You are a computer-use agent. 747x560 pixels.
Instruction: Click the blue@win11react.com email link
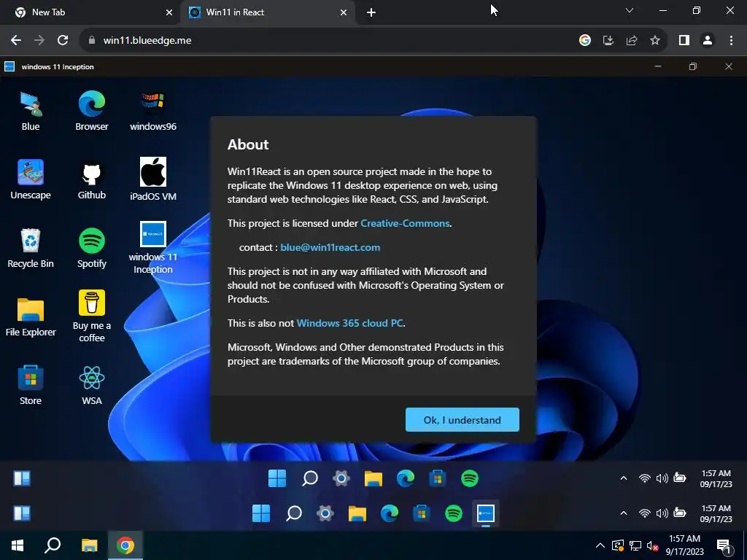click(x=330, y=247)
